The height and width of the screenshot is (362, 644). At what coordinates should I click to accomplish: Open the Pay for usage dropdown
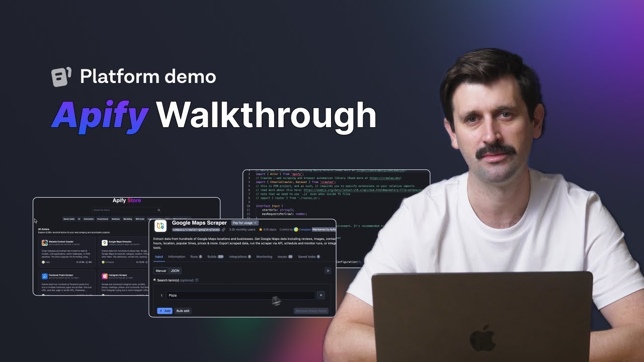coord(245,223)
